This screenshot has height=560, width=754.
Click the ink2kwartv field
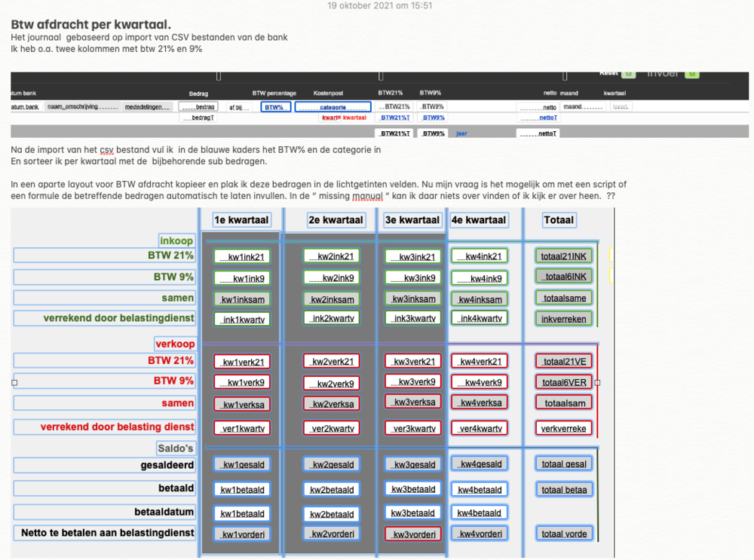click(331, 318)
